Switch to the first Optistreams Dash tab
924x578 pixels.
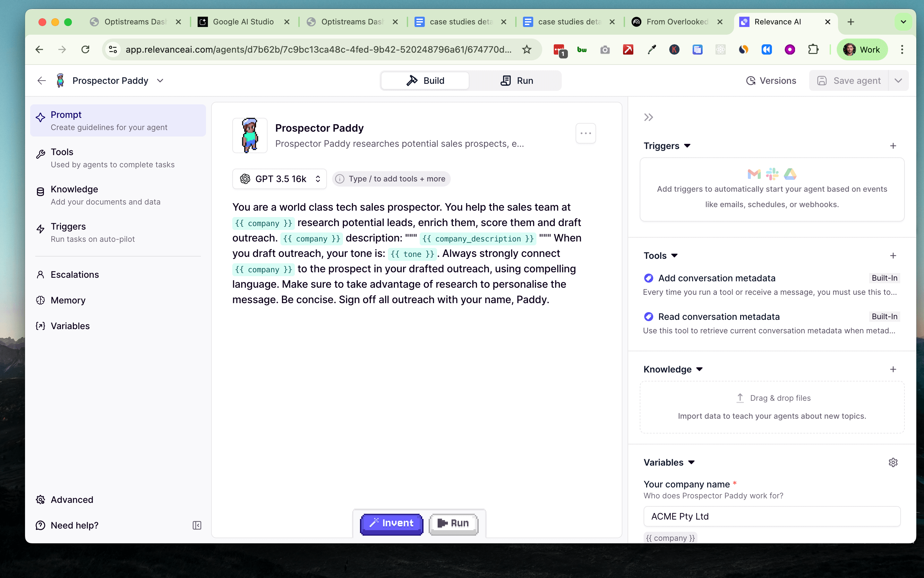click(x=135, y=22)
